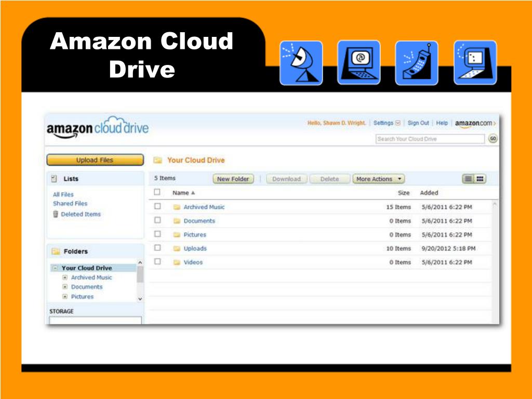Check the Videos row checkbox

coord(157,261)
